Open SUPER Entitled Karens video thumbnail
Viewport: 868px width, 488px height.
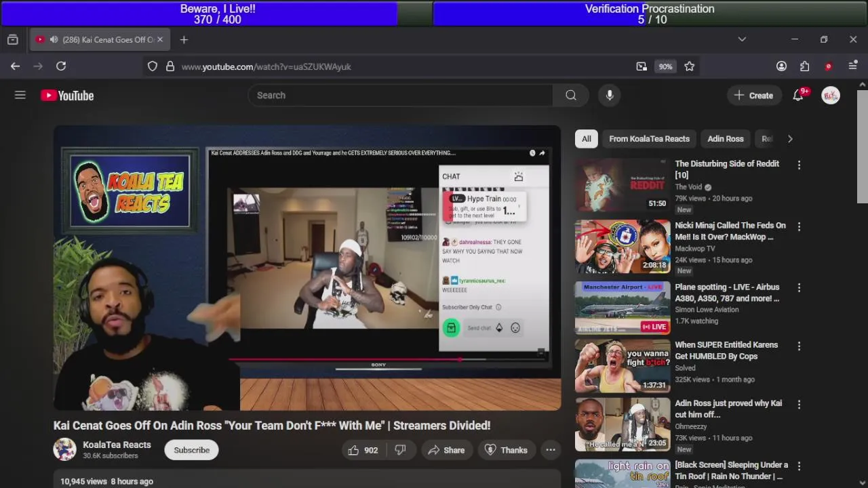click(623, 366)
